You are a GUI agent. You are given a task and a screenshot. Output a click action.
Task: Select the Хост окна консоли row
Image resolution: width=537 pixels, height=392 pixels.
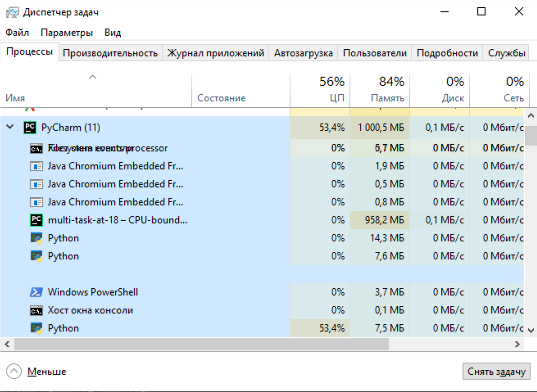coord(262,310)
